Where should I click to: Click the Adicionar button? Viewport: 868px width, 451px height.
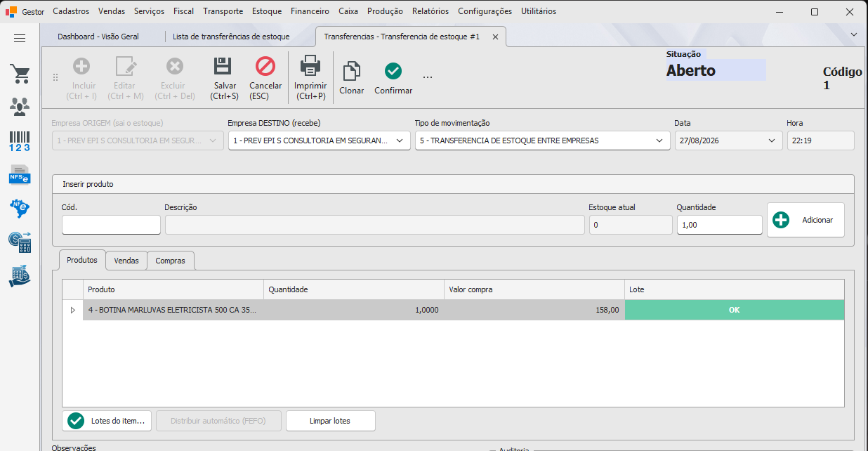pyautogui.click(x=805, y=220)
